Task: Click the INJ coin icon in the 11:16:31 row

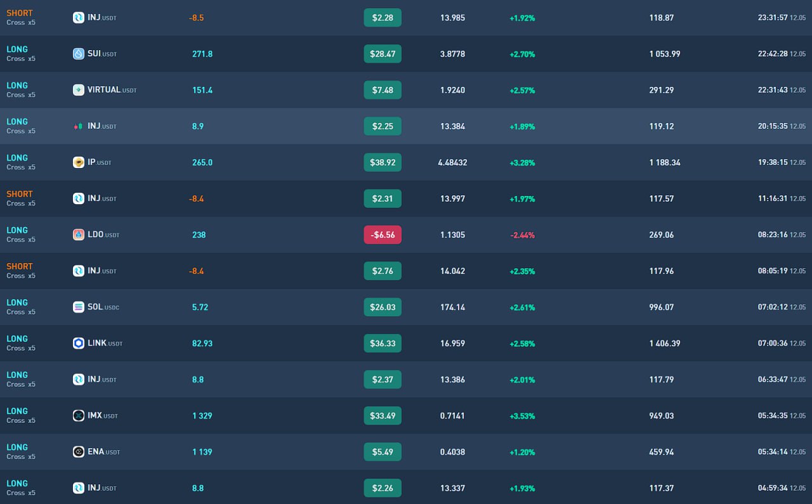Action: click(x=79, y=198)
